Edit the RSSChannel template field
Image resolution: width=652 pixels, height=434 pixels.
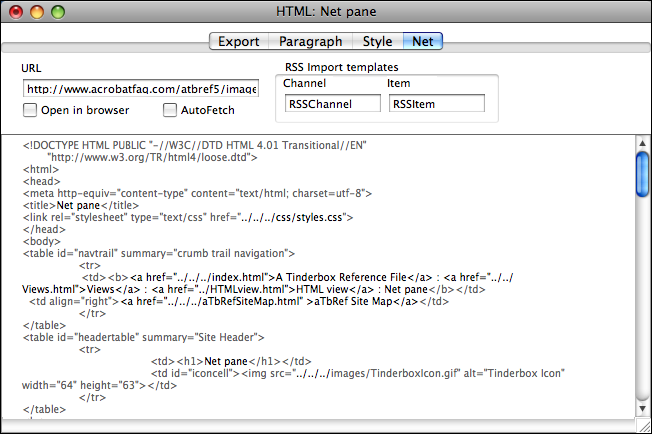pos(333,104)
